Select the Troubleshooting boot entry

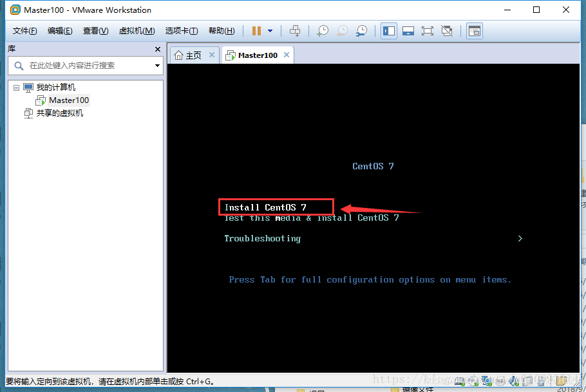coord(262,238)
